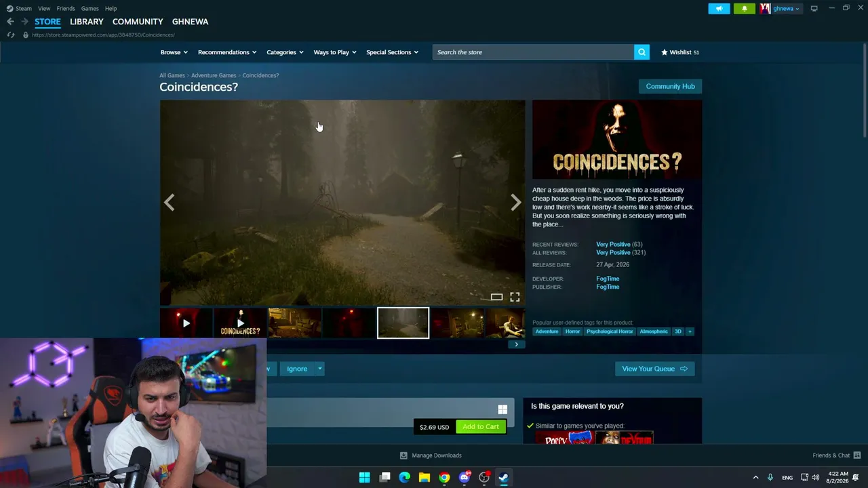The height and width of the screenshot is (488, 868).
Task: Go back with the Steam back arrow
Action: pos(10,22)
